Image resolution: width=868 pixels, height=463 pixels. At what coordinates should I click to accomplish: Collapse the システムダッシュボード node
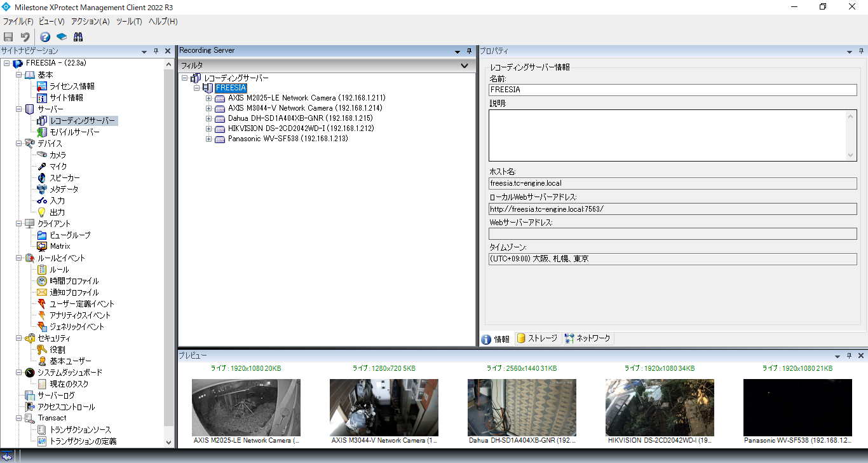tap(18, 373)
